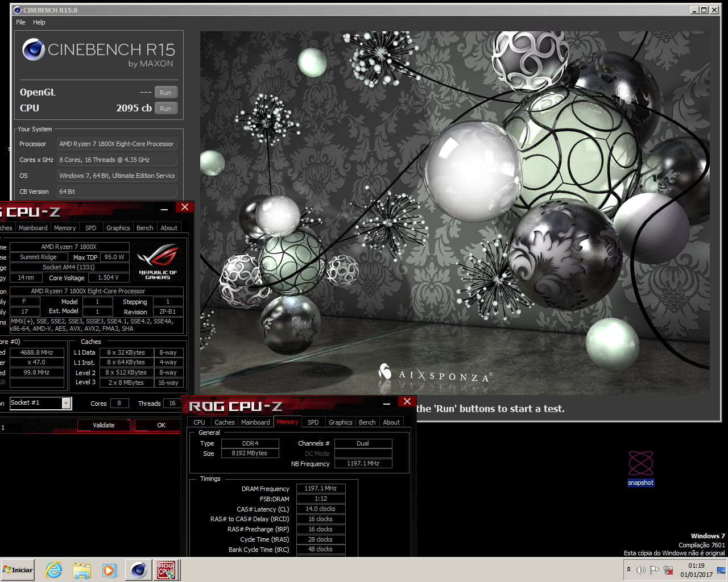
Task: Open the network status tray icon
Action: 668,570
